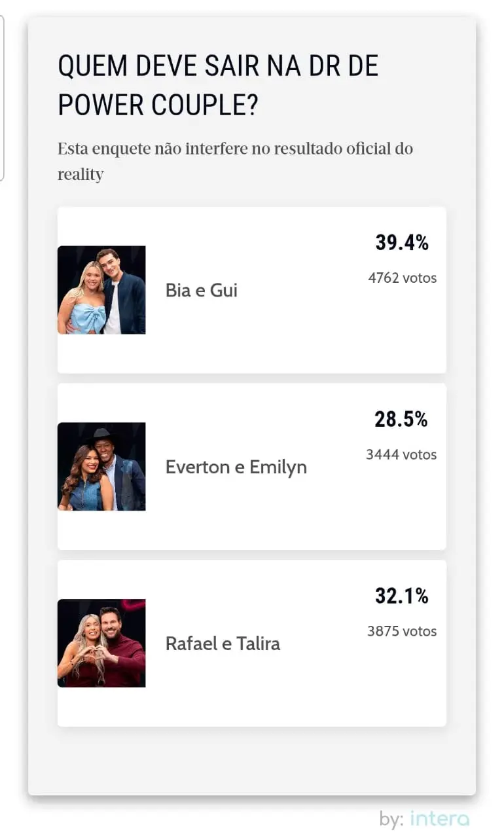Image resolution: width=504 pixels, height=838 pixels.
Task: Click the 'QUEM DEVE SAIR NA DR DE' heading line
Action: pyautogui.click(x=218, y=66)
